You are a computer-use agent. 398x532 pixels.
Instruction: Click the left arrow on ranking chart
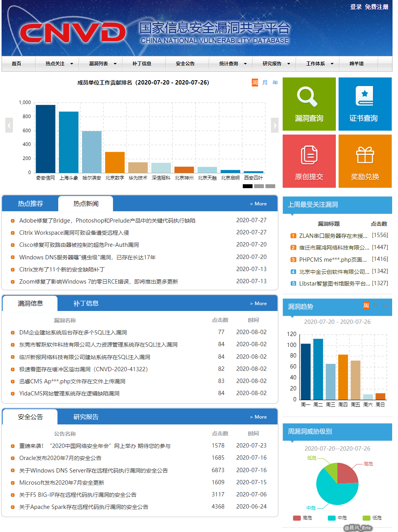tap(9, 126)
